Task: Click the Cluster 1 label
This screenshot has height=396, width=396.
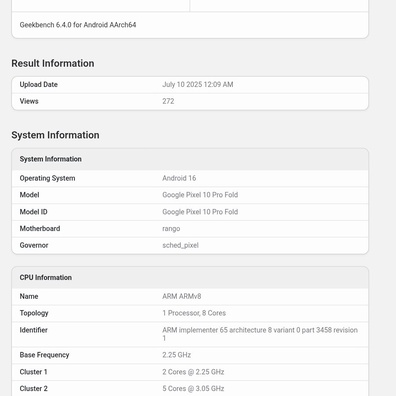Action: (x=33, y=372)
